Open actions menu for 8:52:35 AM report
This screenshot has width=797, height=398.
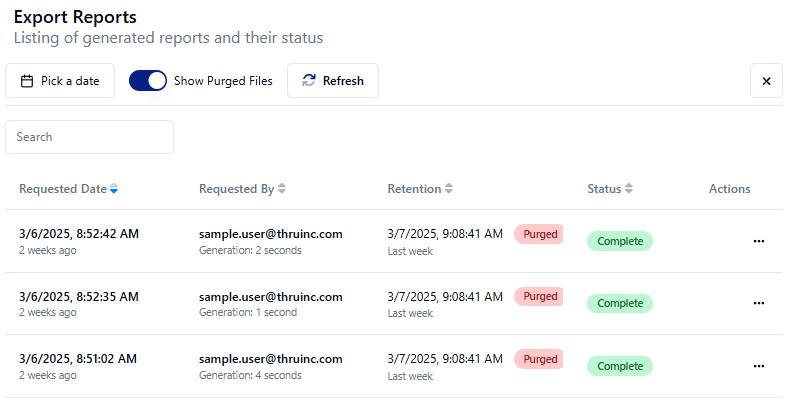coord(759,303)
